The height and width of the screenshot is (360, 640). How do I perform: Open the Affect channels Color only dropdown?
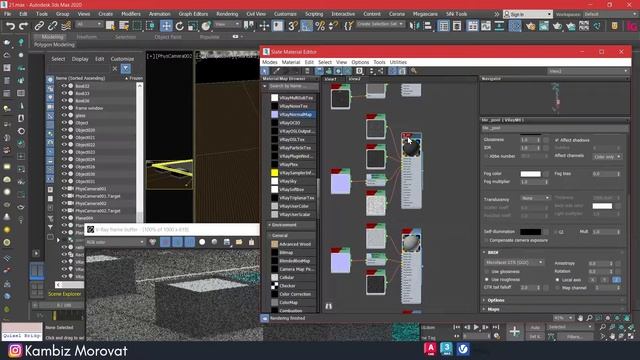[607, 157]
